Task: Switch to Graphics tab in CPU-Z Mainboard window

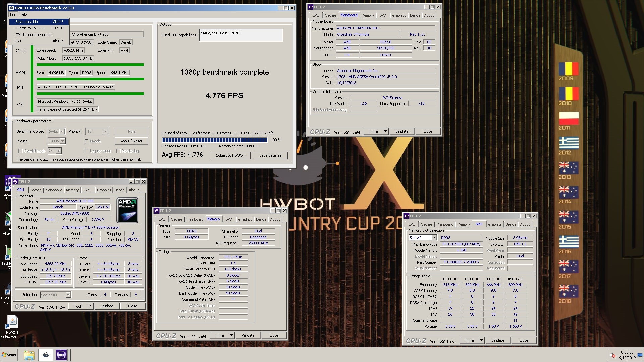Action: (399, 15)
